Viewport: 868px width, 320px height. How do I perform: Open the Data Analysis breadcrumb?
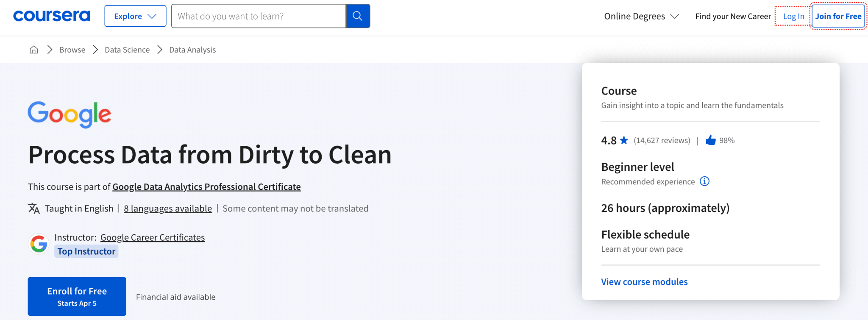click(x=192, y=50)
